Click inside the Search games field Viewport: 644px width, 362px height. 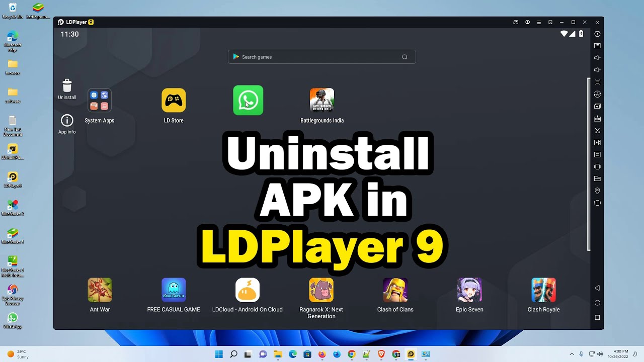[x=322, y=57]
